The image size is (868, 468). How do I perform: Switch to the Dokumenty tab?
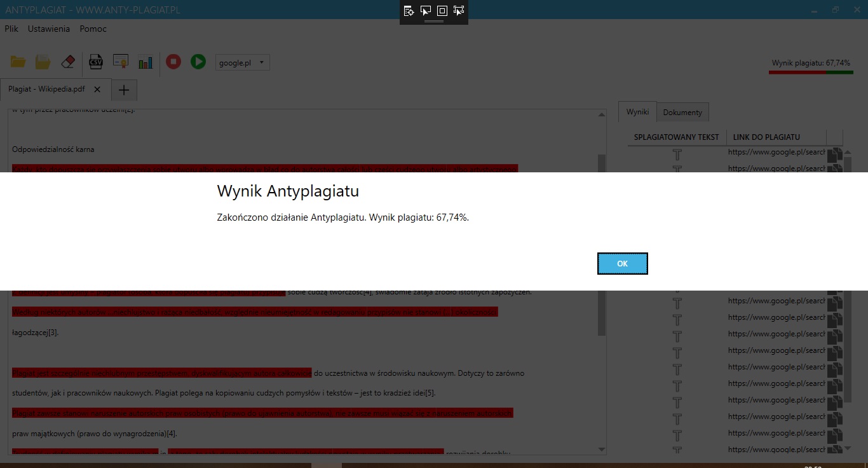(x=682, y=113)
